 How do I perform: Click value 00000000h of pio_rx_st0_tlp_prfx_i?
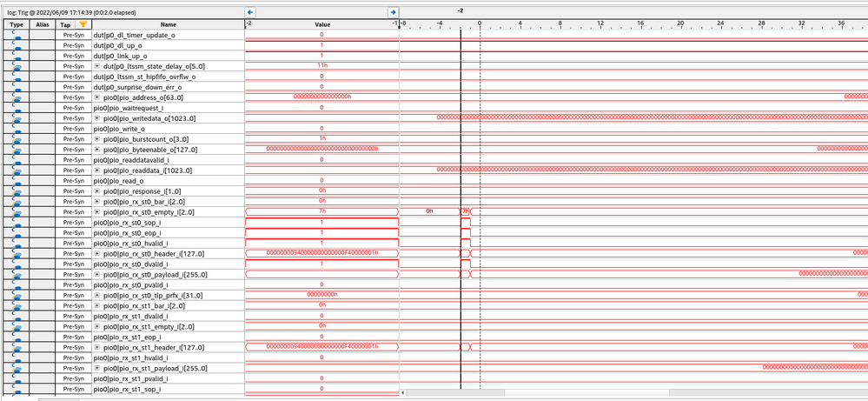[321, 295]
